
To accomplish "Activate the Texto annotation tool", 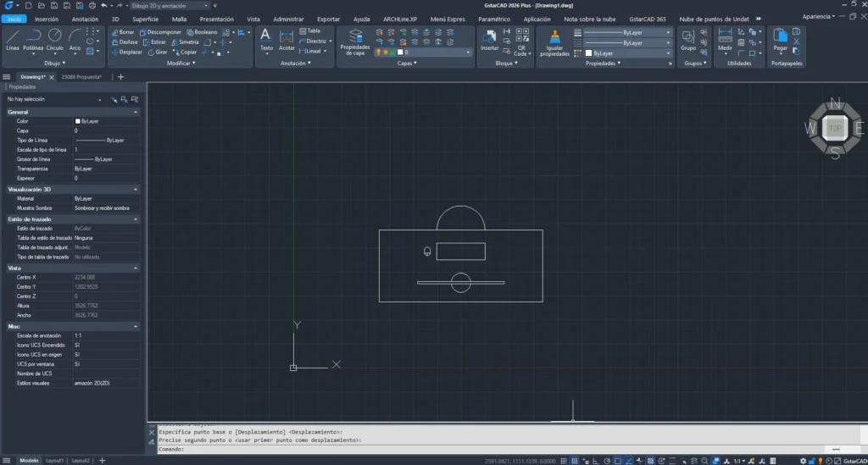I will 266,40.
